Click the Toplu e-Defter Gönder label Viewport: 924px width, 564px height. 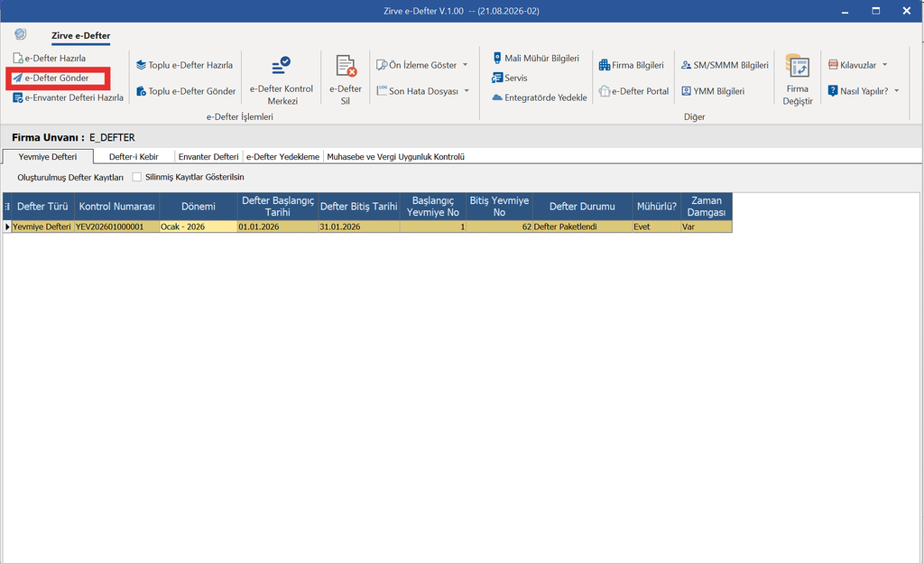click(191, 91)
